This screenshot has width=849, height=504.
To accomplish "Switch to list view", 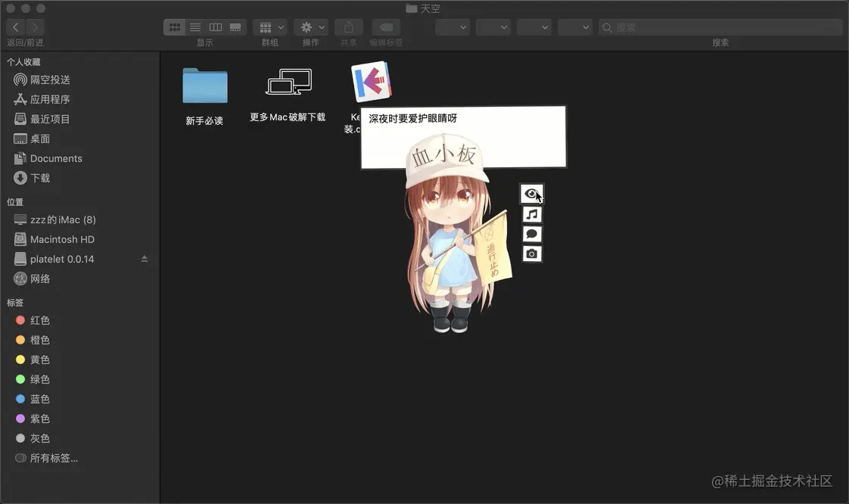I will (195, 27).
